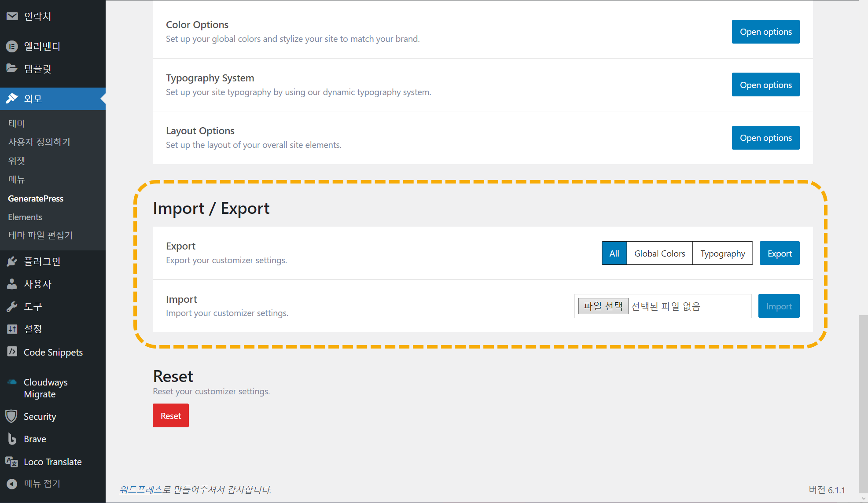Collapse the menu with 메뉴 접기
The image size is (868, 503).
(42, 484)
